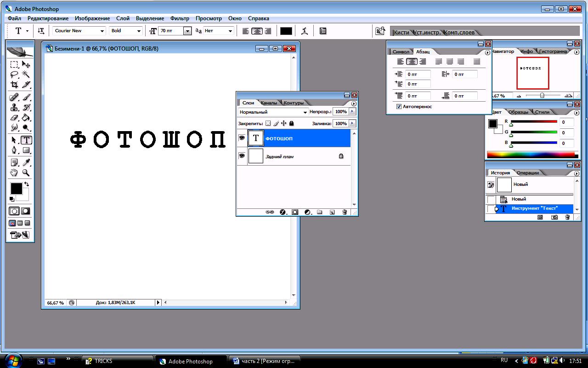The width and height of the screenshot is (588, 368).
Task: Click the часть 2 Word taskbar button
Action: coord(265,361)
